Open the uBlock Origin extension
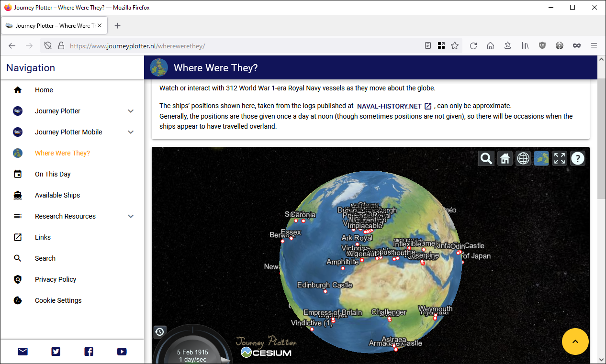Screen dimensions: 606x364 pos(542,45)
